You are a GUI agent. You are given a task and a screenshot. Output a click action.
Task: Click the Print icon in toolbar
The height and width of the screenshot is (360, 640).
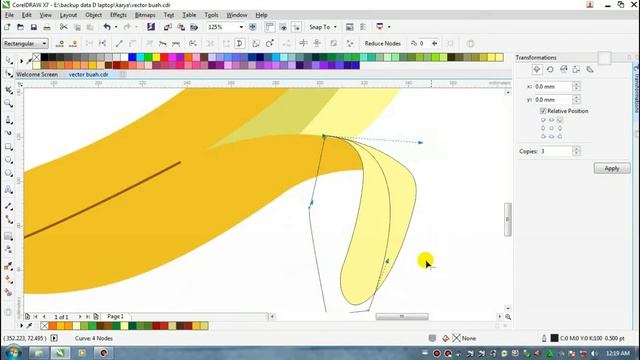(47, 27)
